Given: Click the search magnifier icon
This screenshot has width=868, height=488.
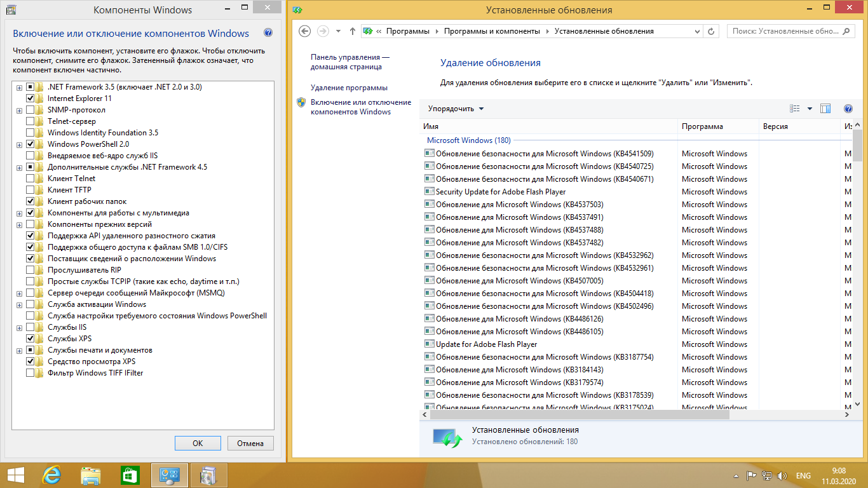Looking at the screenshot, I should coord(847,30).
